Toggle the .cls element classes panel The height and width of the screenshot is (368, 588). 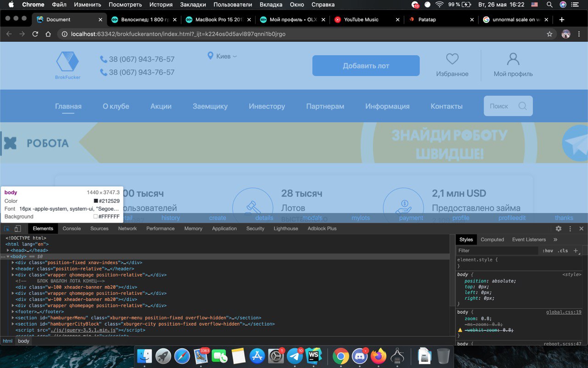pos(563,251)
